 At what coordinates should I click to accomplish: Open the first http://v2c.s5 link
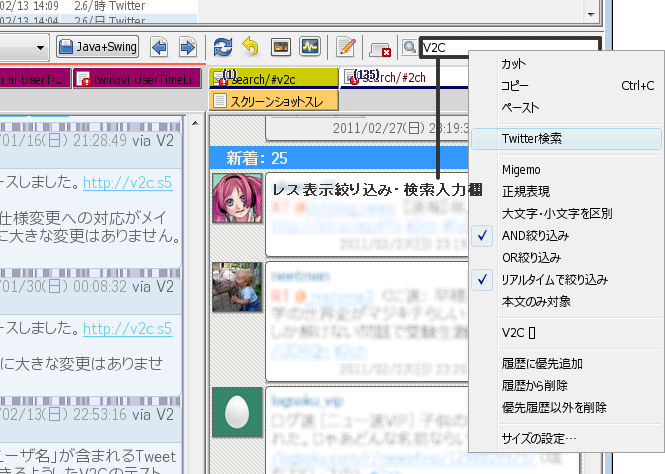(127, 182)
